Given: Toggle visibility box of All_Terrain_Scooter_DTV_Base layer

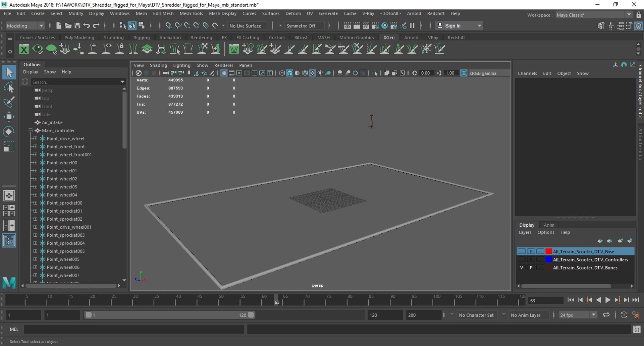Looking at the screenshot, I should point(522,251).
